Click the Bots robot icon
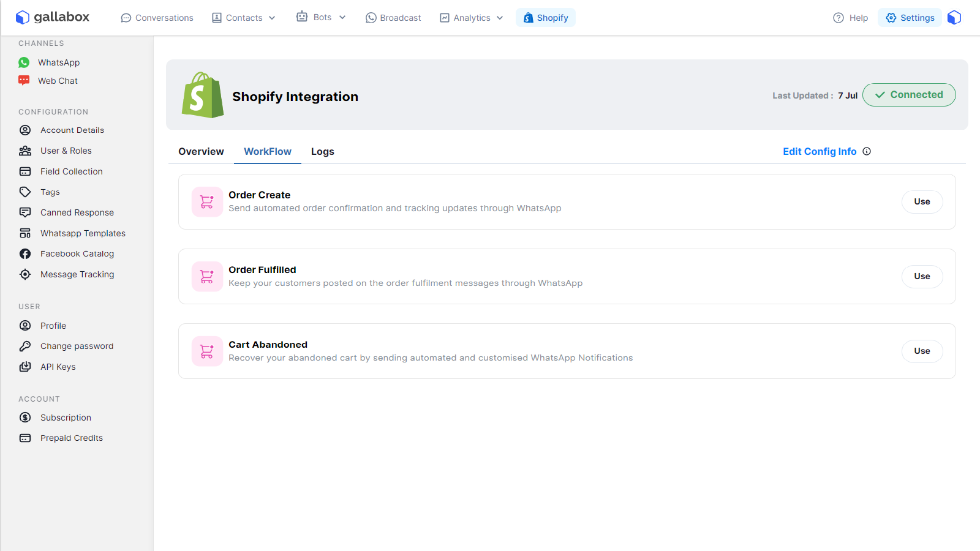This screenshot has height=551, width=980. click(302, 17)
